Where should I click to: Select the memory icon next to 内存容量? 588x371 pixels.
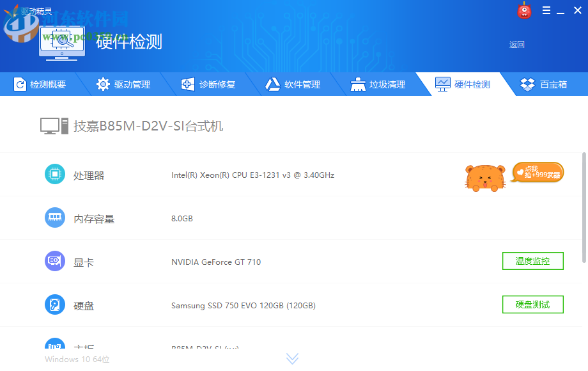coord(55,217)
